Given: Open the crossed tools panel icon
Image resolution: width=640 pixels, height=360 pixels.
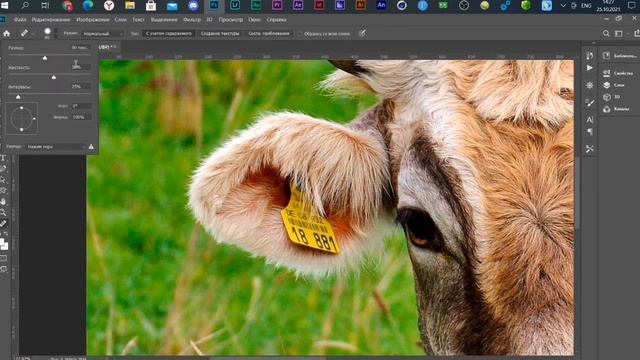Looking at the screenshot, I should pyautogui.click(x=589, y=149).
